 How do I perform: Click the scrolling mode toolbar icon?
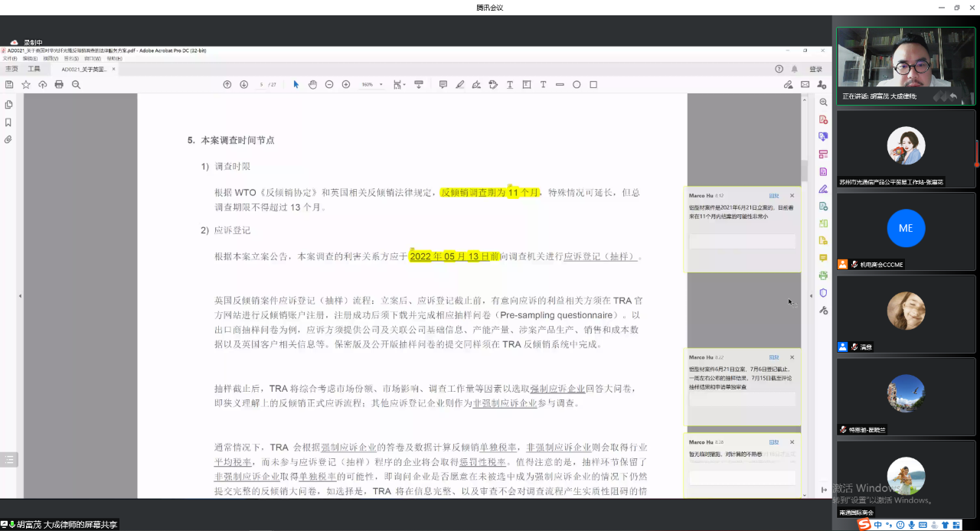click(419, 84)
